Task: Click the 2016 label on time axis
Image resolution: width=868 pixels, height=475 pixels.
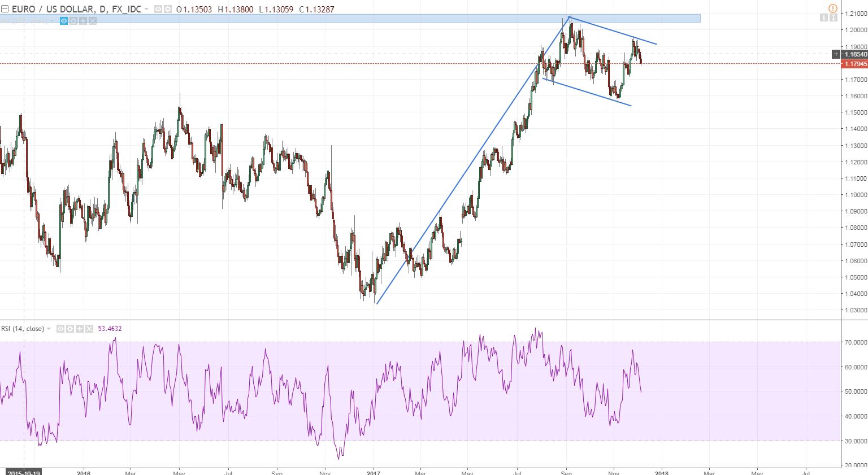Action: tap(83, 473)
